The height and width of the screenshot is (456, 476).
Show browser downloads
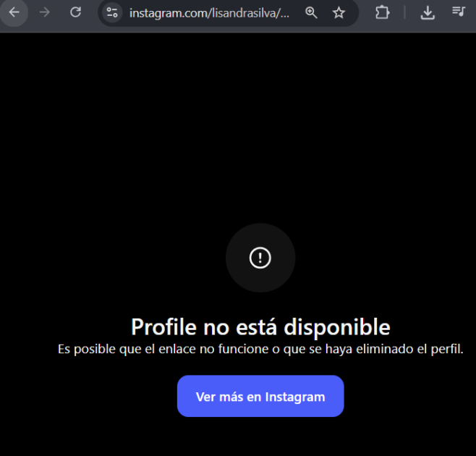[428, 12]
